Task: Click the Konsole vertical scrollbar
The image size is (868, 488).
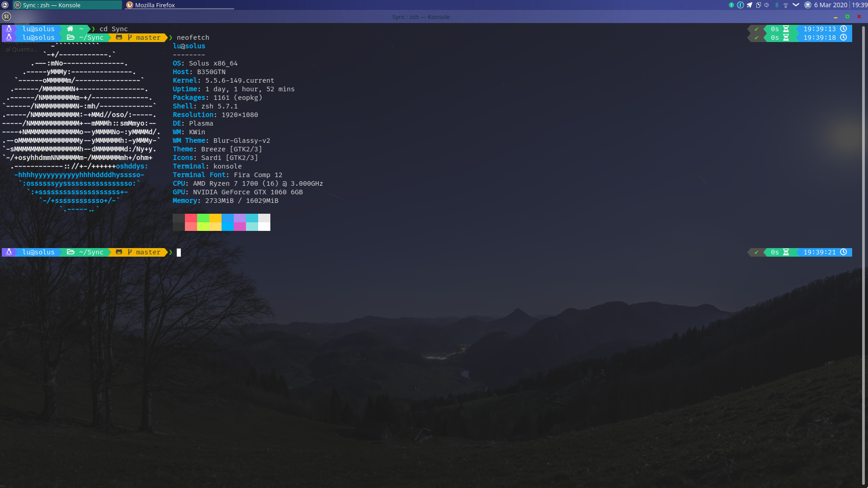Action: click(863, 255)
